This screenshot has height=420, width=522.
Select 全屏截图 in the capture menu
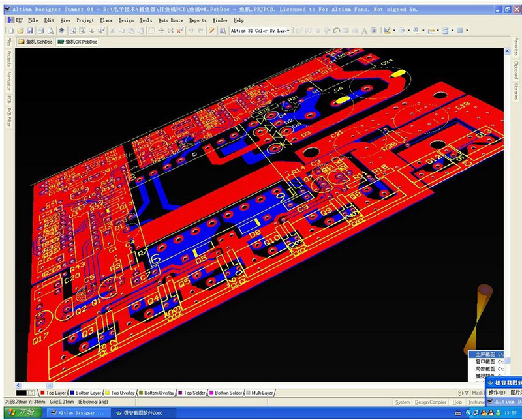(x=484, y=353)
